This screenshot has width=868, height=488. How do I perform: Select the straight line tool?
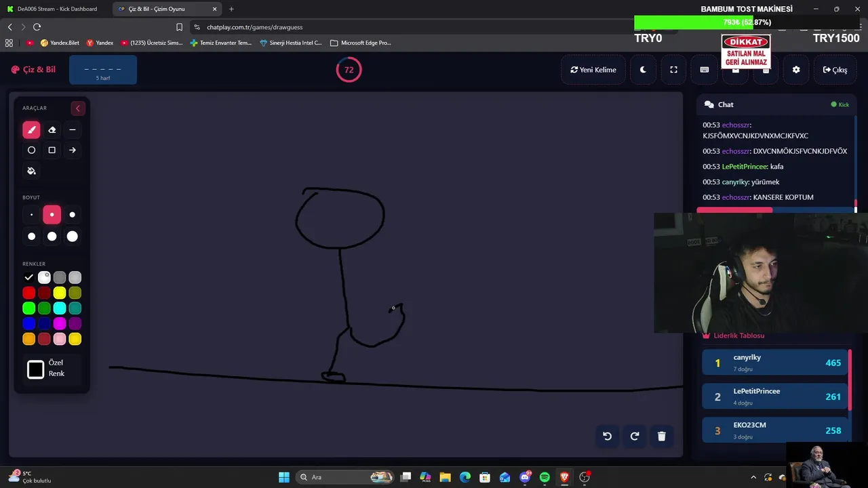pos(73,129)
